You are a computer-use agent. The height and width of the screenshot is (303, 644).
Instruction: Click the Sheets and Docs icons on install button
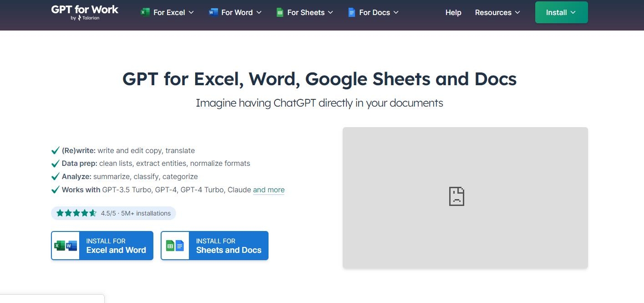pos(175,246)
